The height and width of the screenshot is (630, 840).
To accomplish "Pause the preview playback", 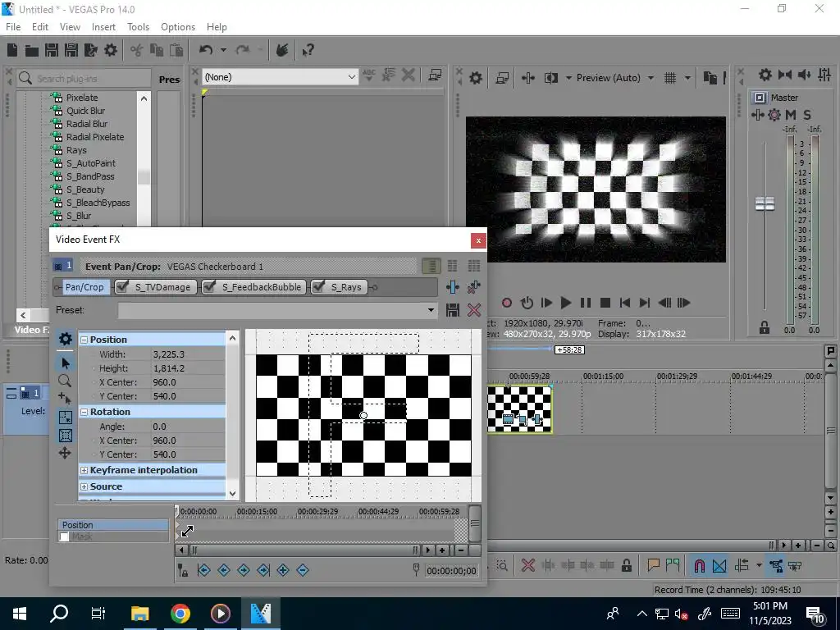I will tap(586, 303).
